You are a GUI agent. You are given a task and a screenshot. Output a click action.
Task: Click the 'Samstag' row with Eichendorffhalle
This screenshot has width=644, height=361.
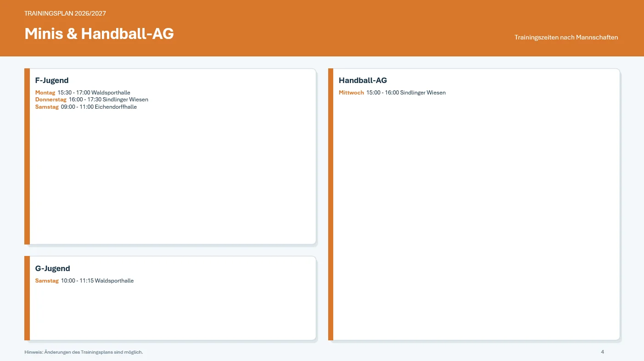[x=86, y=107]
